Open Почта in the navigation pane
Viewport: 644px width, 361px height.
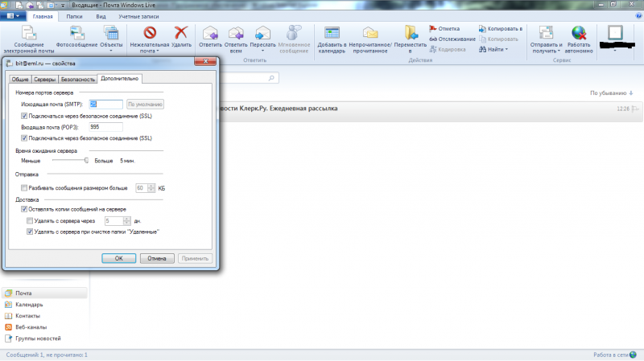[x=45, y=293]
